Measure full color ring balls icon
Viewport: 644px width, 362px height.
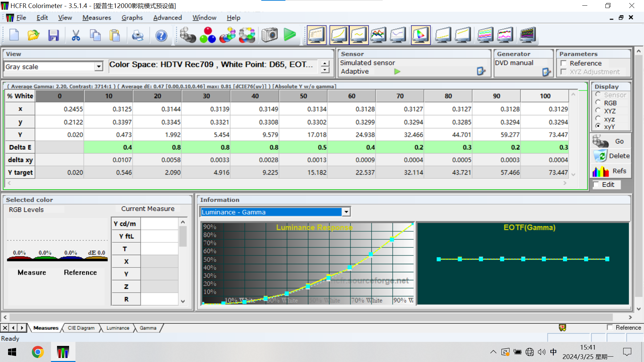pos(247,35)
